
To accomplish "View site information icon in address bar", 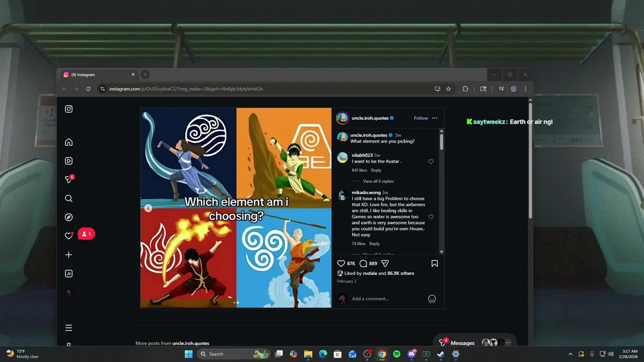I will coord(102,89).
